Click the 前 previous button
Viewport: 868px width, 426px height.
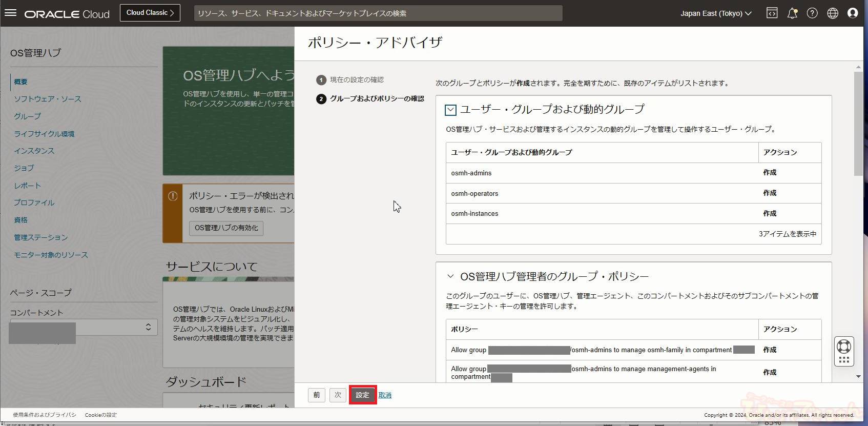(316, 395)
